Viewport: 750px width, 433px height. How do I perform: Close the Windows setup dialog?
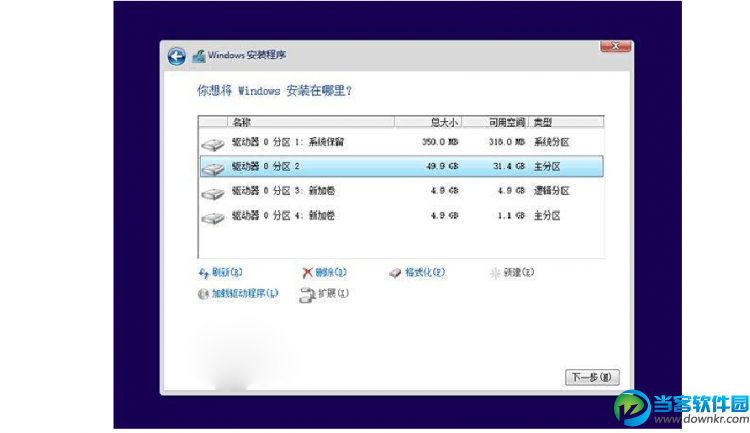click(615, 46)
